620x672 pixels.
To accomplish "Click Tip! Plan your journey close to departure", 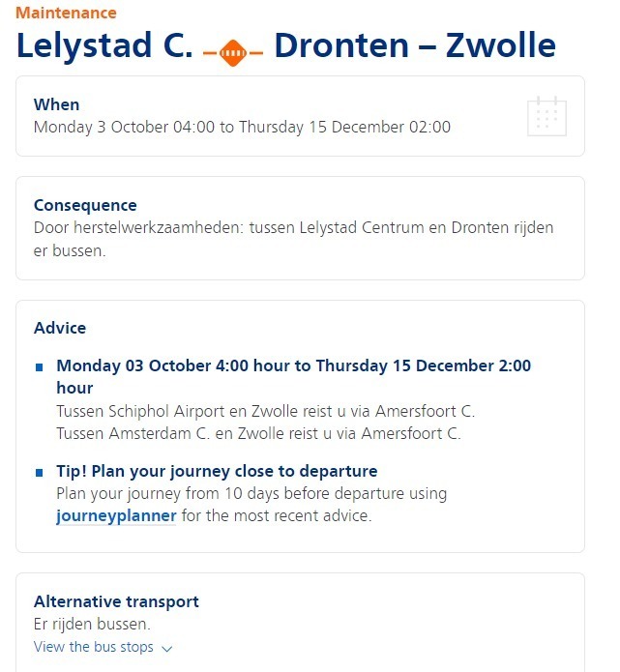I will click(x=217, y=471).
